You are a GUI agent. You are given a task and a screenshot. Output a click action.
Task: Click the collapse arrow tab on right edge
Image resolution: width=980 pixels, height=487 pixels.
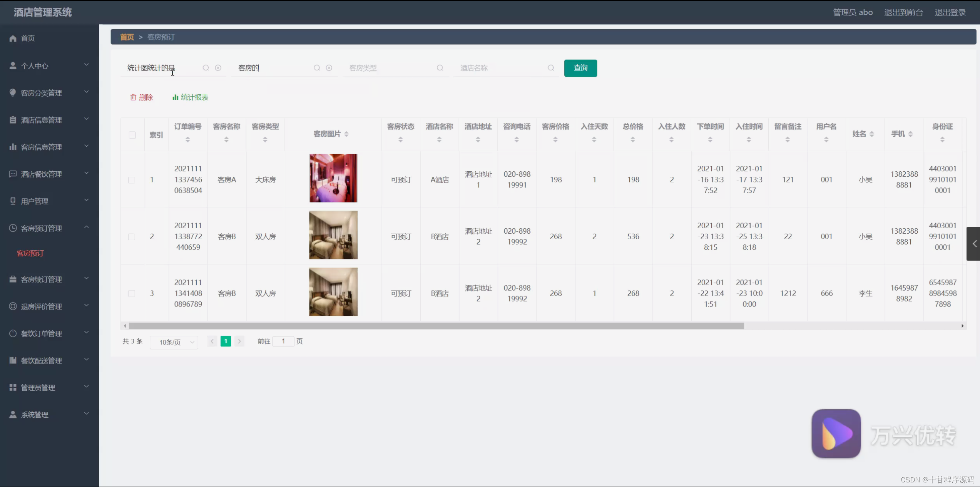pyautogui.click(x=974, y=244)
